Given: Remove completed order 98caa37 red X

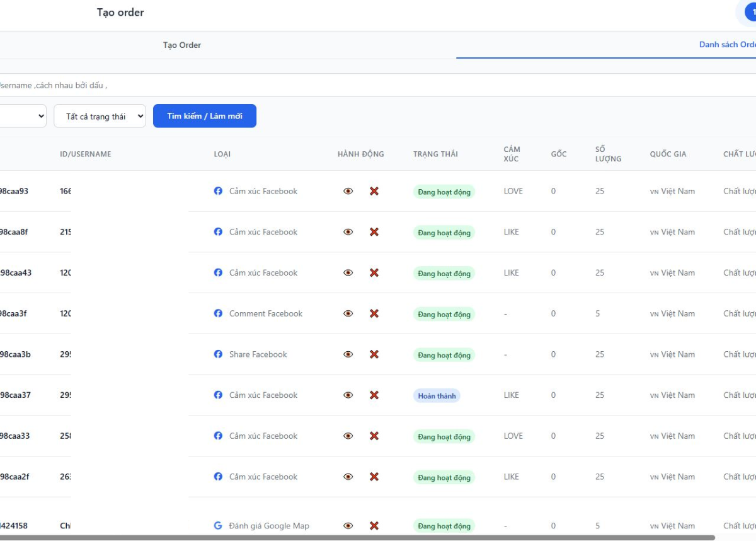Looking at the screenshot, I should point(374,395).
